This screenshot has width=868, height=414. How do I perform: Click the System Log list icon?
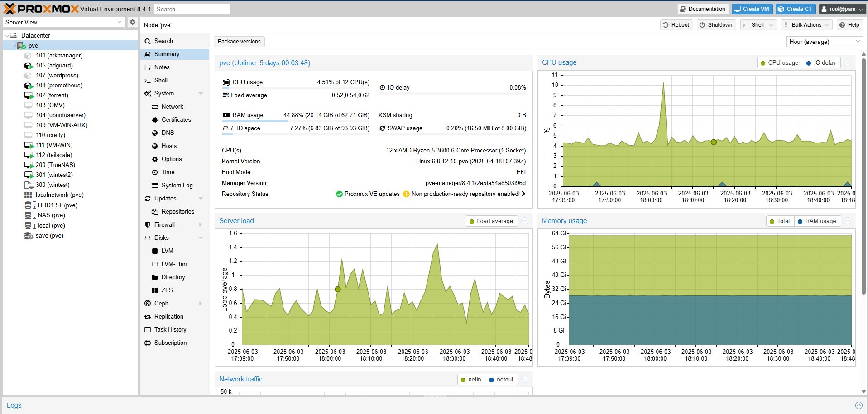[x=155, y=186]
